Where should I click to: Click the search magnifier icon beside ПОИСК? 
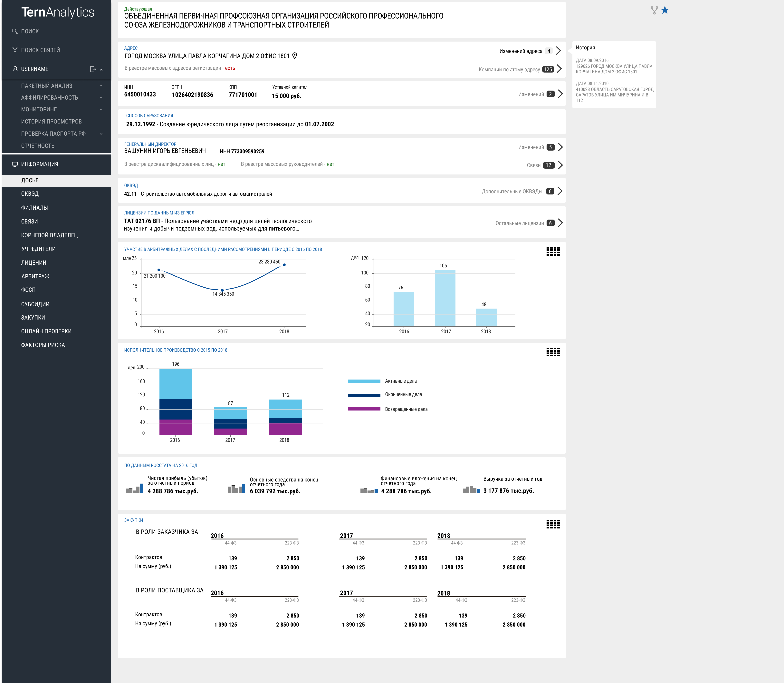pos(15,31)
